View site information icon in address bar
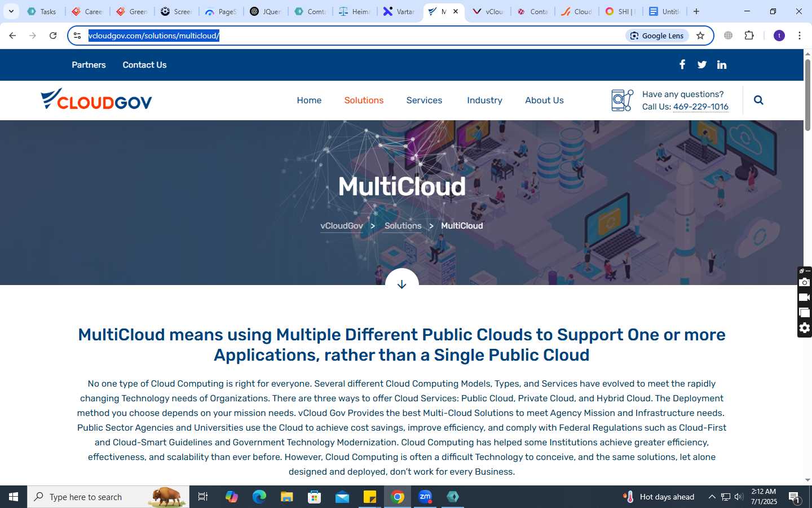Screen dimensions: 812x508 coord(77,36)
